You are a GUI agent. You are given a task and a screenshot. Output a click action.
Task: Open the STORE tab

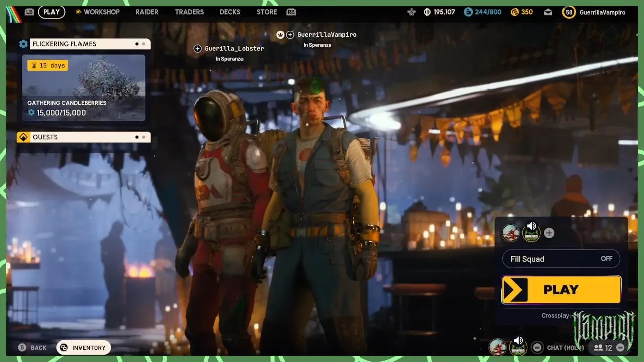(267, 12)
